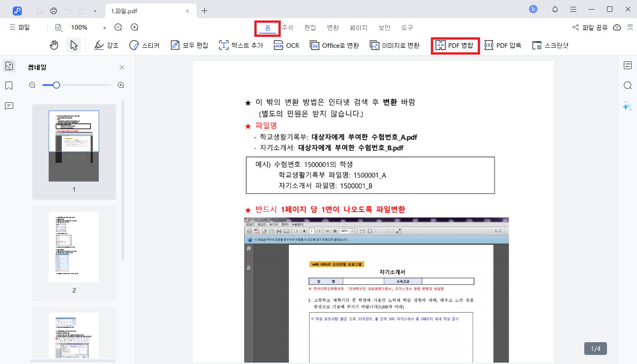Shrink thumbnails with panel minus icon
The height and width of the screenshot is (364, 637).
pyautogui.click(x=32, y=85)
